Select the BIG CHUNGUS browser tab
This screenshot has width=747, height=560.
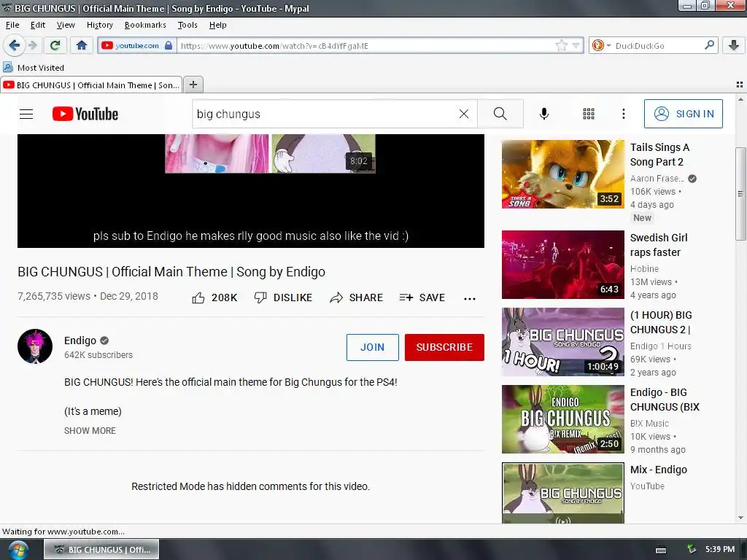(x=91, y=85)
